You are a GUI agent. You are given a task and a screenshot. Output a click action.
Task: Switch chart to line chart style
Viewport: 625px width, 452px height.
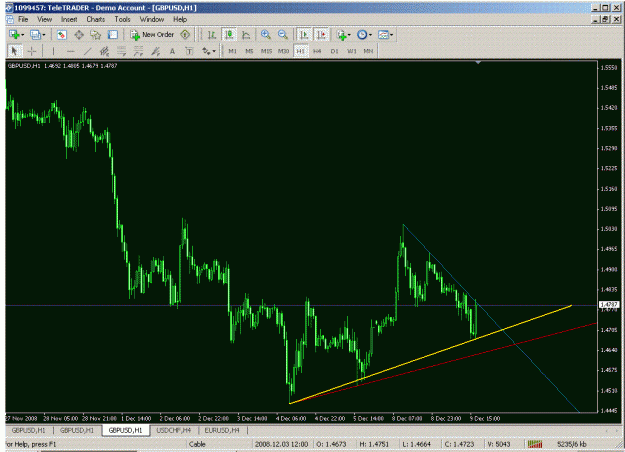246,35
